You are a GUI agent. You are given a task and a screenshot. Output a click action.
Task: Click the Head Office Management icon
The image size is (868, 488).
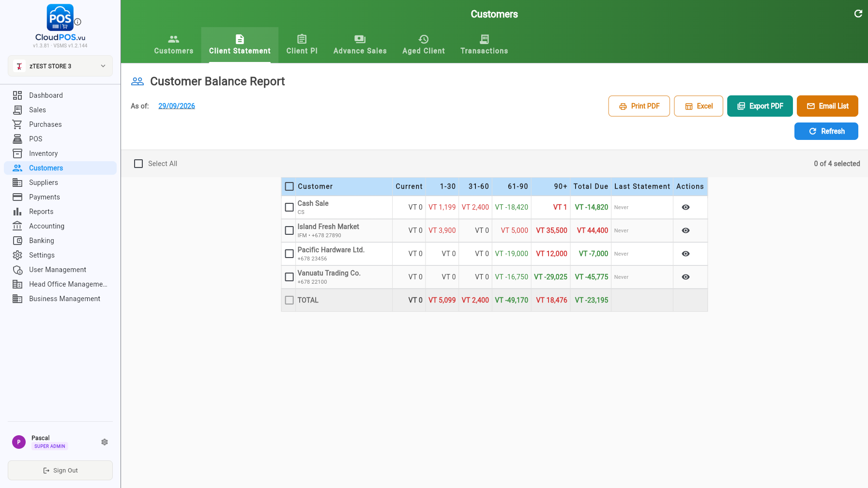(17, 284)
